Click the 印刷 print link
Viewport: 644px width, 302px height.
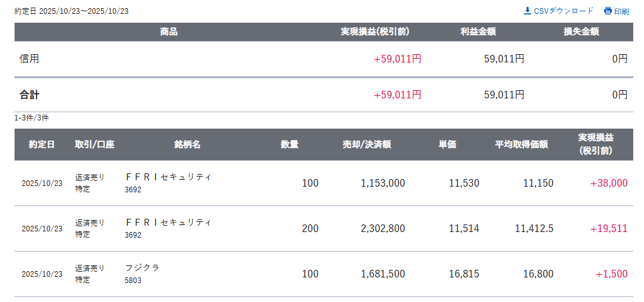click(x=621, y=11)
